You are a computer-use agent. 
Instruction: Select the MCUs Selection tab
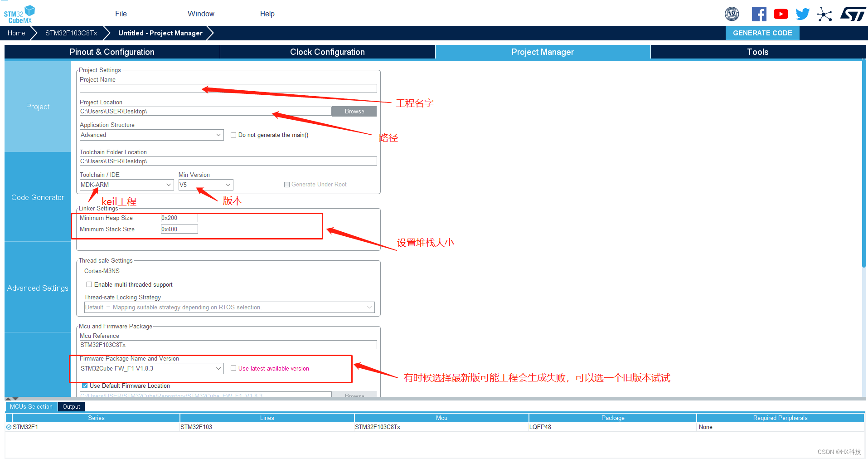pyautogui.click(x=31, y=406)
